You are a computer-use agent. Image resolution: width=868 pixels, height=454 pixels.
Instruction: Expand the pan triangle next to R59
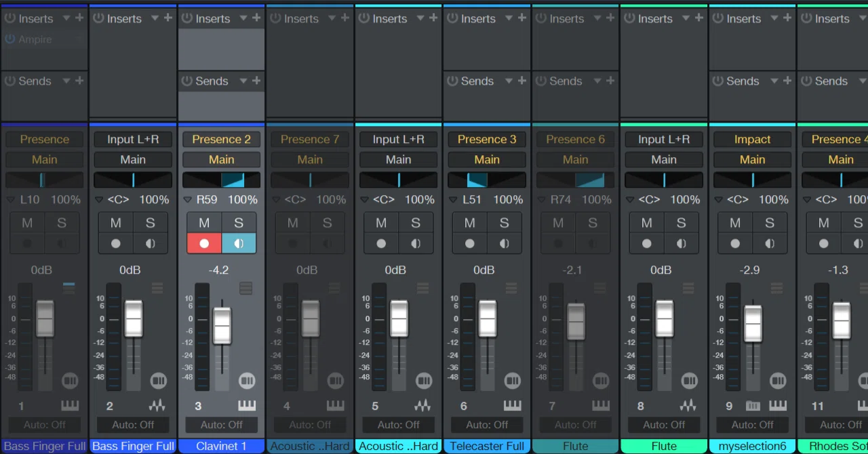188,200
